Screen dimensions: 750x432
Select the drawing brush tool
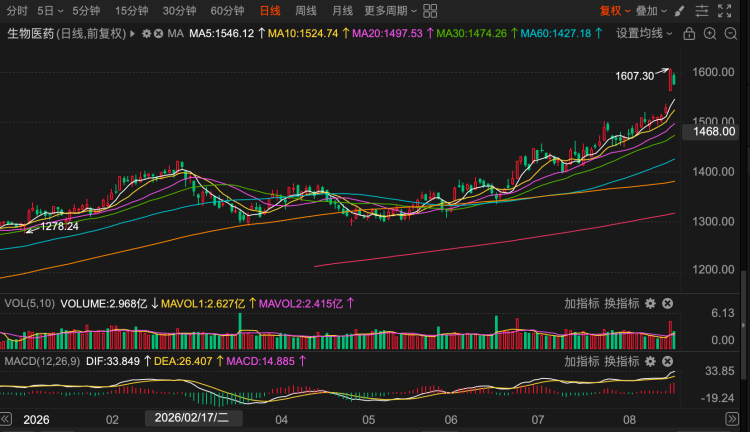tap(680, 11)
